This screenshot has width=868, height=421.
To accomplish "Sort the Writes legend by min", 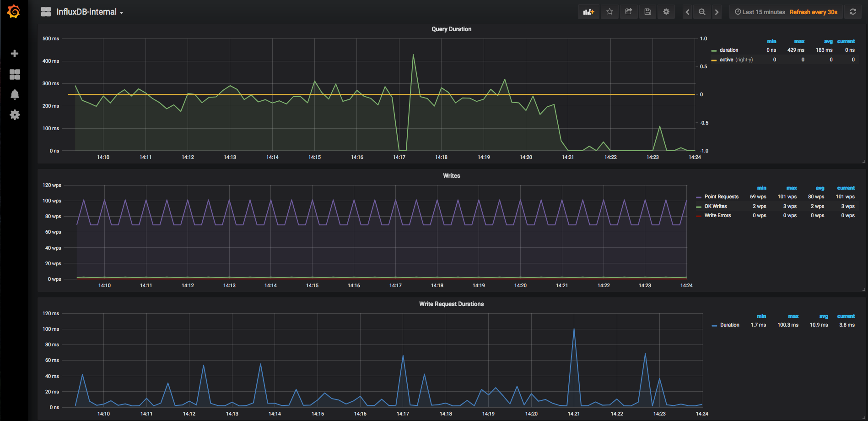I will [761, 188].
